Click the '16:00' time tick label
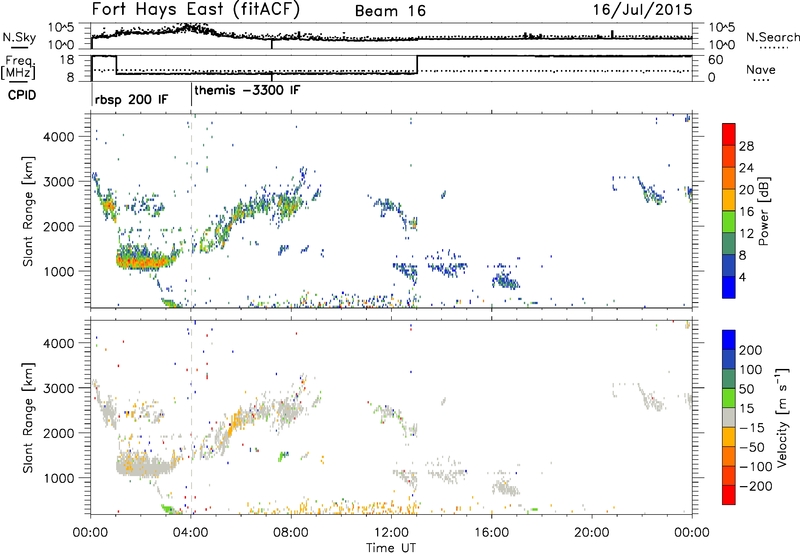Screen dimensions: 800x554 (x=491, y=532)
